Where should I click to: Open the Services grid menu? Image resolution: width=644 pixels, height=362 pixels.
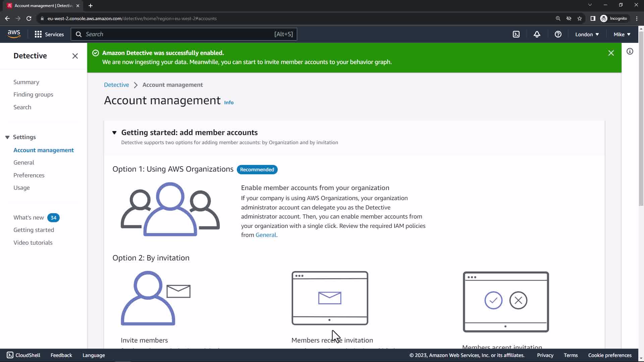point(49,34)
